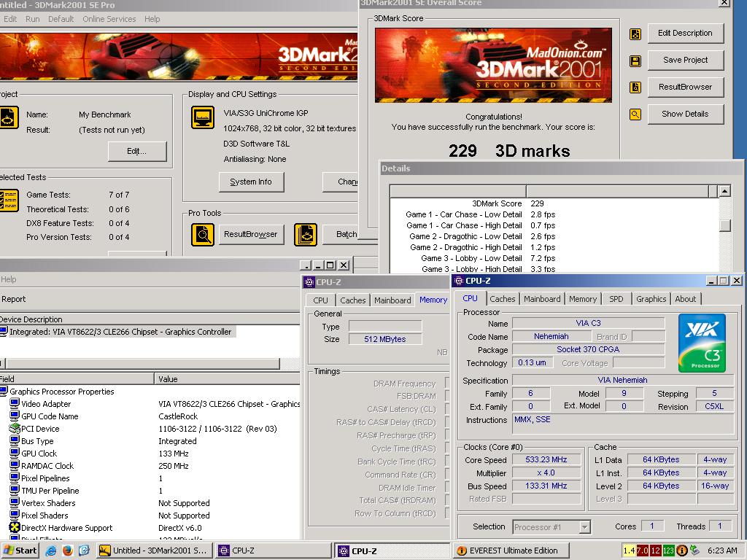Viewport: 747px width, 560px height.
Task: Click the Batch run icon in Pro Tools
Action: click(x=306, y=235)
